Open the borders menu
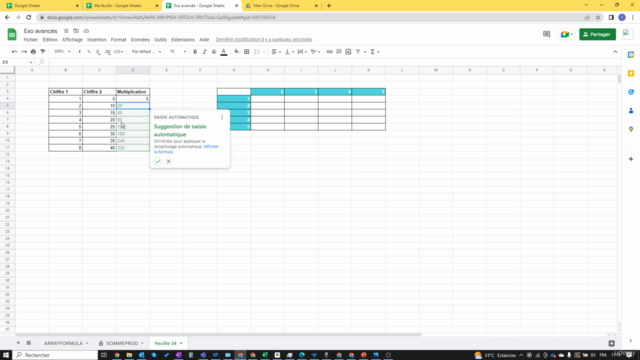 tap(247, 52)
